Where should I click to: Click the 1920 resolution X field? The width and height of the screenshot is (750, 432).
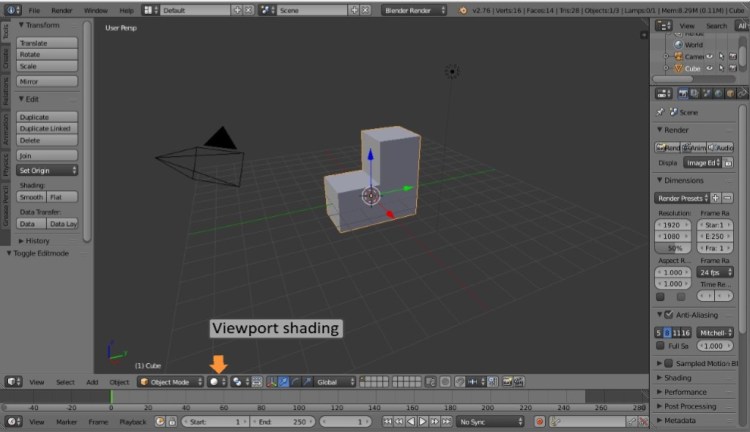coord(673,225)
